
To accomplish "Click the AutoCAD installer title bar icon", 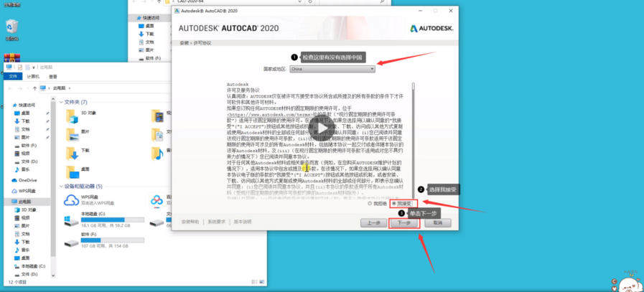I will click(x=177, y=11).
